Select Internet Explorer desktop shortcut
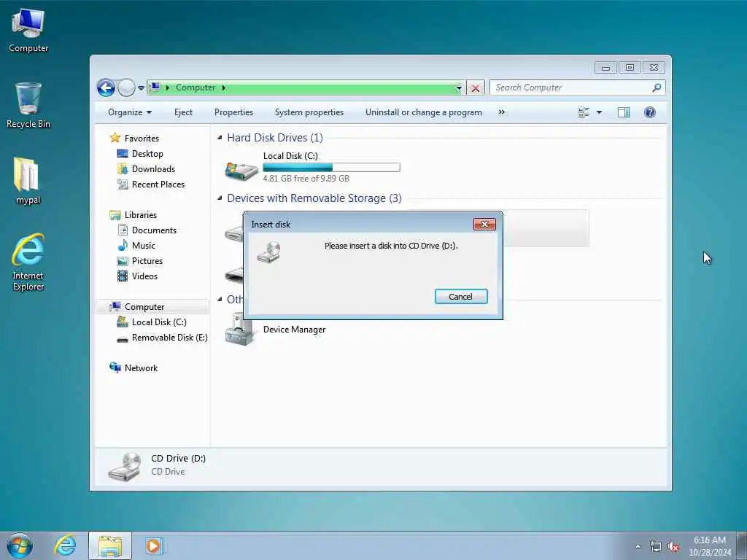Screen dimensions: 747x560 (x=28, y=262)
